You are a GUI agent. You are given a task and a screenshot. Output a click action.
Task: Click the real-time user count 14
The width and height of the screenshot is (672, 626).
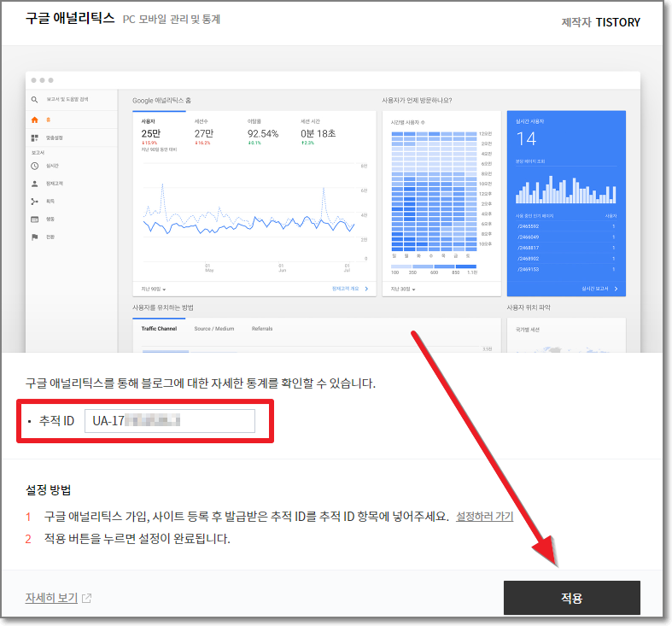[x=526, y=139]
